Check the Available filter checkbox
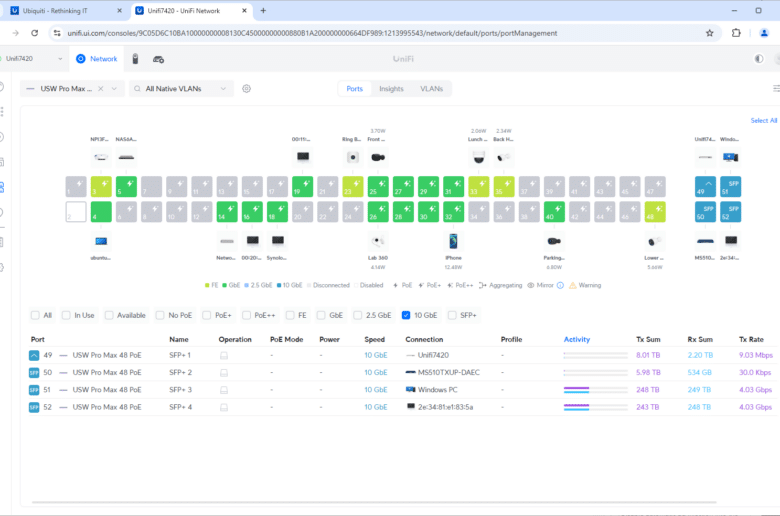780x516 pixels. click(x=109, y=315)
